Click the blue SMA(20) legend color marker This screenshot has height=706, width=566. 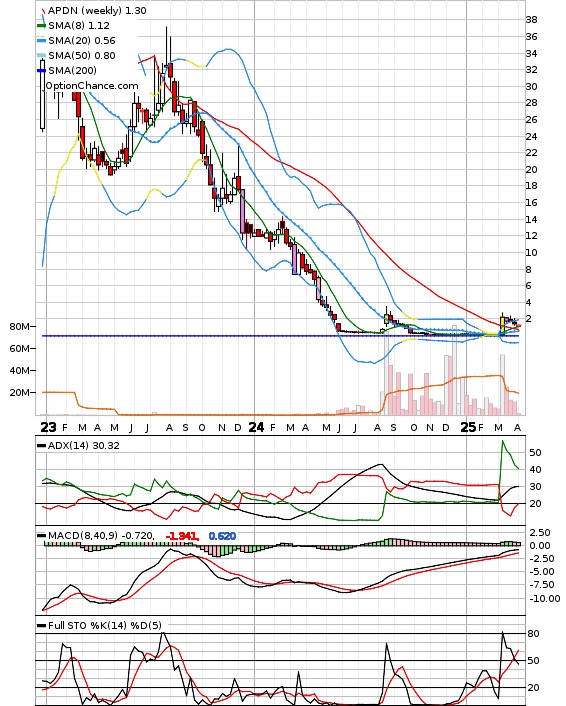[41, 41]
